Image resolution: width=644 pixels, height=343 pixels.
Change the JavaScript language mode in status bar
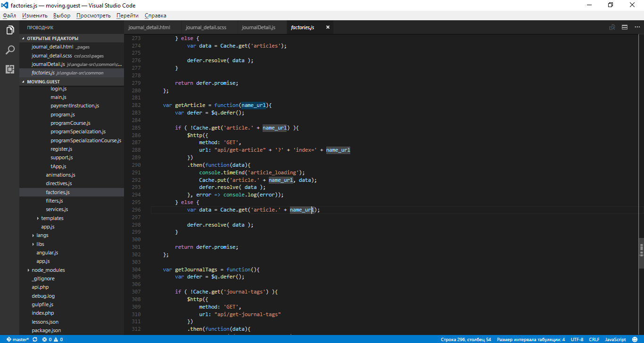[615, 339]
